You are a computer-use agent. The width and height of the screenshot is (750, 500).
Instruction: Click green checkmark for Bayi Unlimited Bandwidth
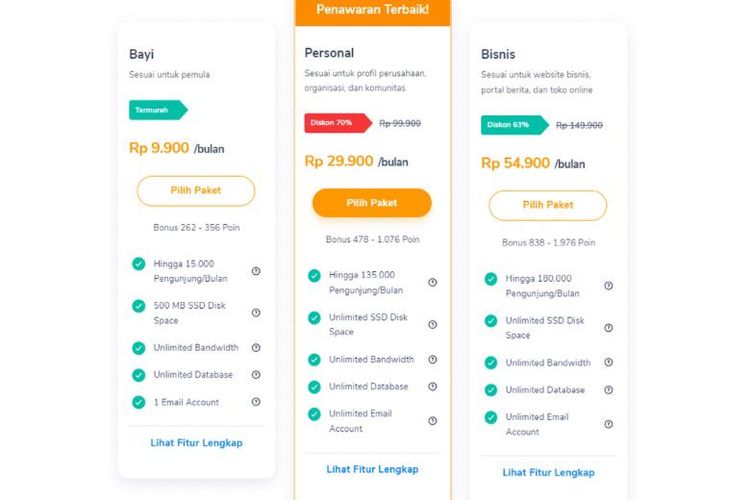(x=138, y=348)
